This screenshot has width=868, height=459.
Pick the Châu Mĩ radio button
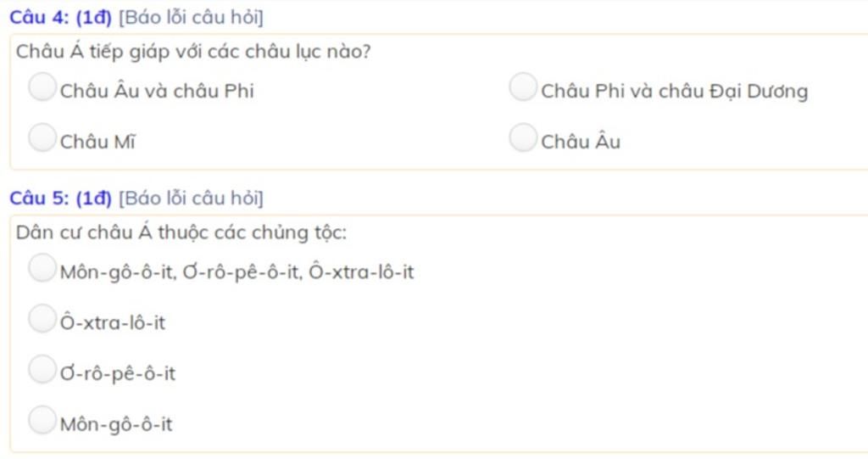coord(42,137)
